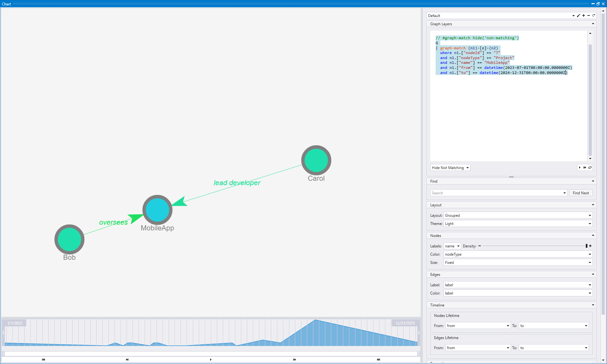Remove the Default layout with the minus icon

(589, 16)
